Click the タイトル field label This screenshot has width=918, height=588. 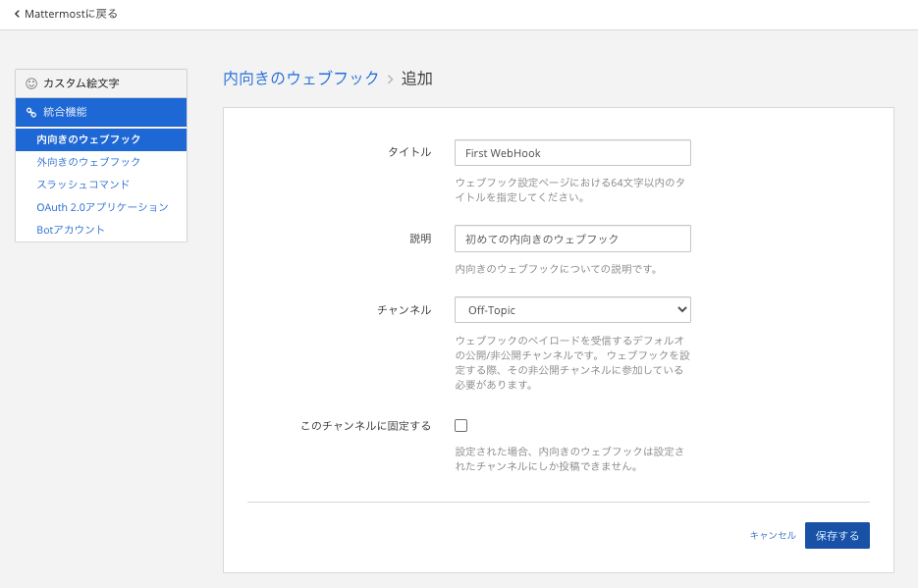pyautogui.click(x=409, y=152)
